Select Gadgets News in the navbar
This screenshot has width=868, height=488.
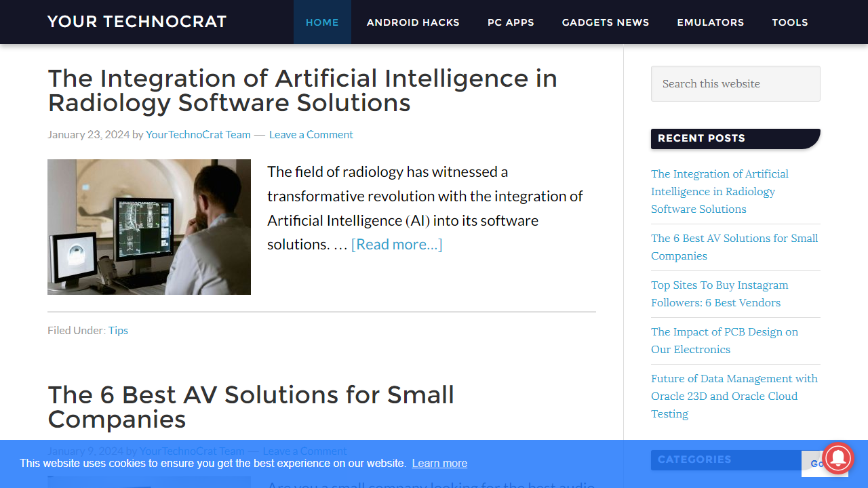point(606,22)
